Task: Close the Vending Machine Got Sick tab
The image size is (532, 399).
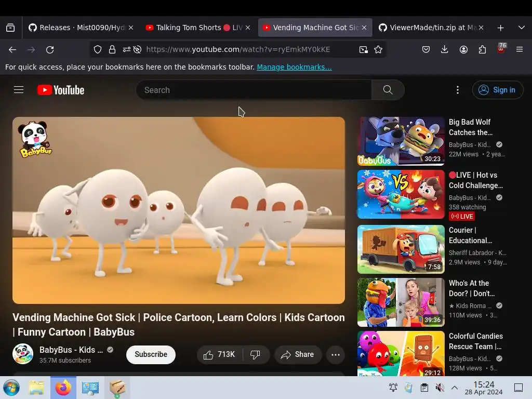Action: [x=364, y=28]
